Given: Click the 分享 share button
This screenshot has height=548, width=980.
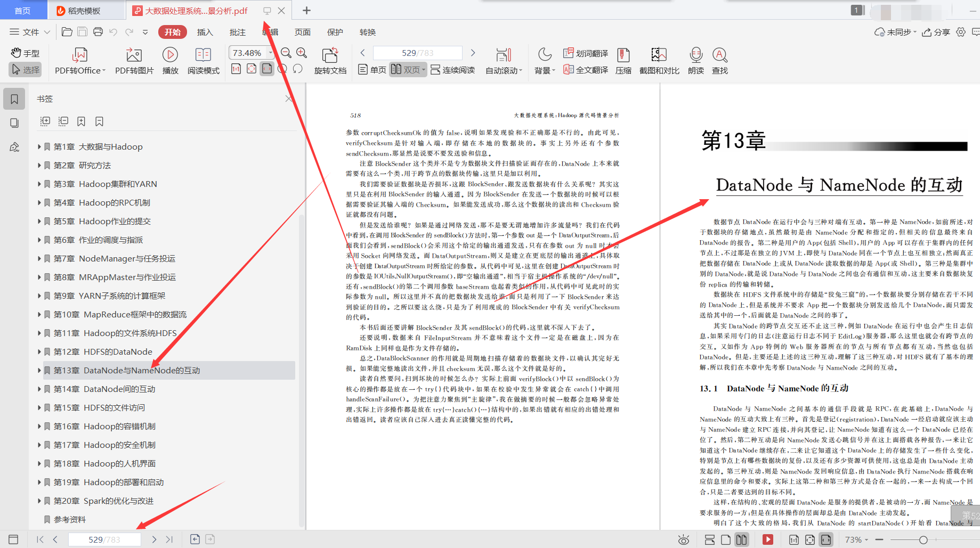Looking at the screenshot, I should (936, 32).
